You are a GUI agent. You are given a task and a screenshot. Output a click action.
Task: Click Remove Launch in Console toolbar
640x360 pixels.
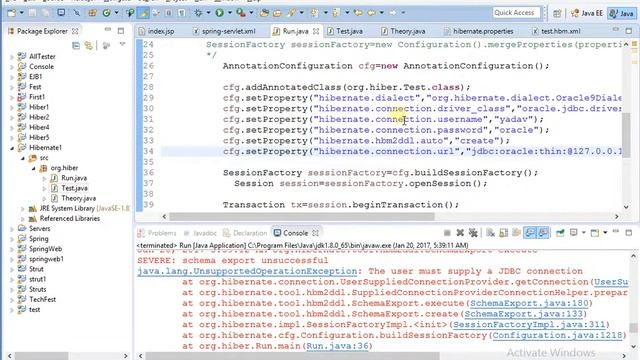point(460,233)
